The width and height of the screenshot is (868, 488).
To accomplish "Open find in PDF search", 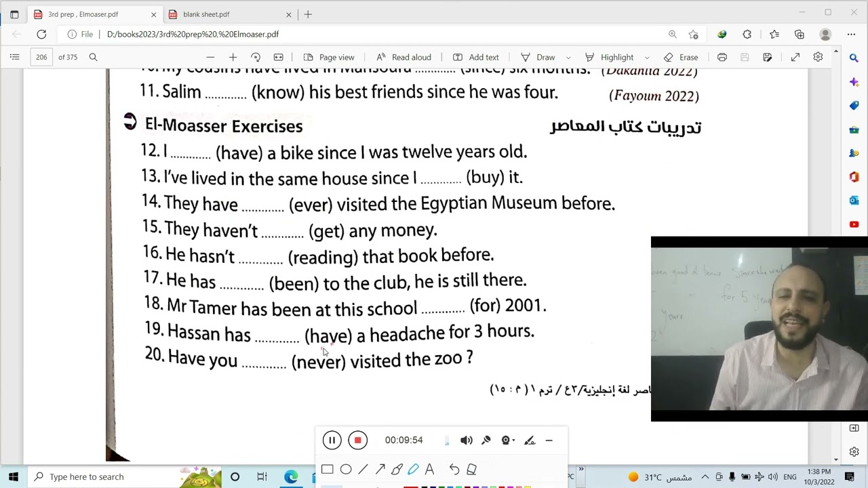I will [x=93, y=58].
